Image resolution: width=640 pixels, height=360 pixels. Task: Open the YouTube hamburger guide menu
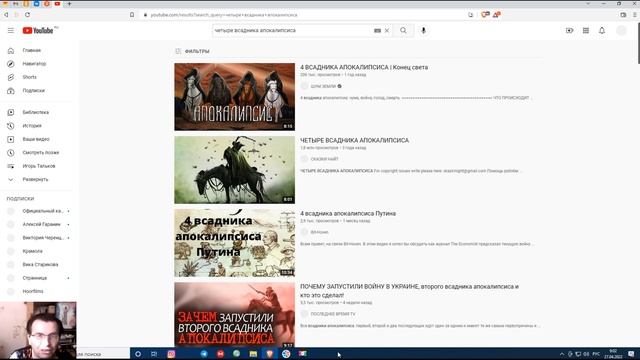[x=11, y=31]
